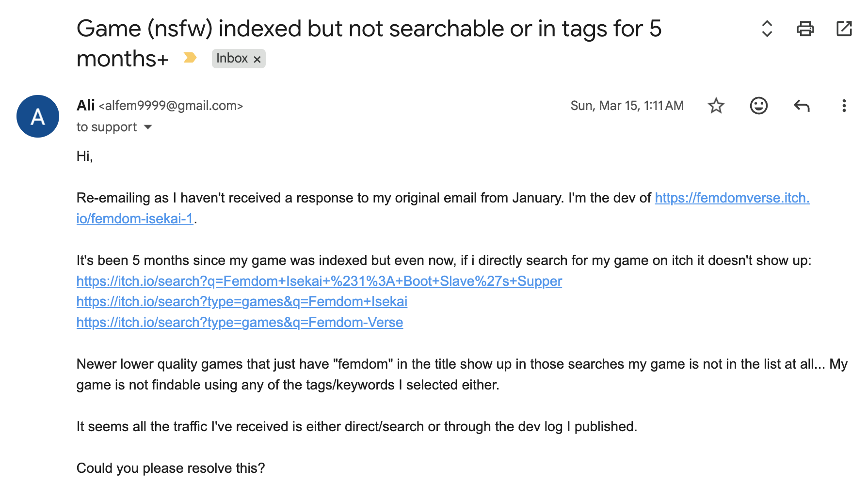The height and width of the screenshot is (498, 868).
Task: Reply to Ali's email
Action: [802, 106]
